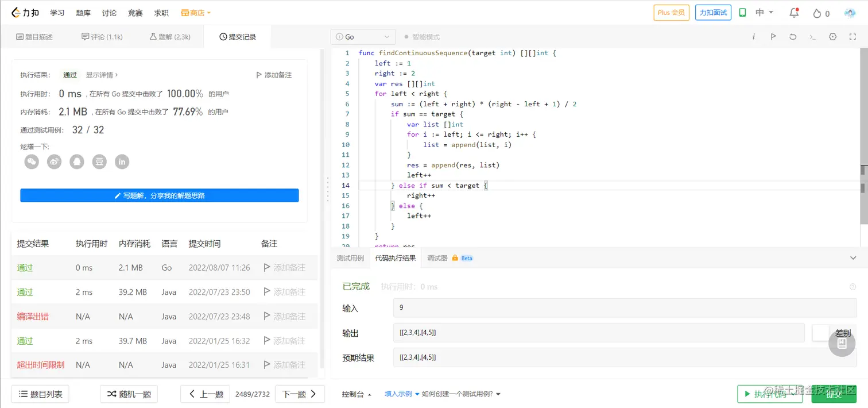Screen dimensions: 868x408
Task: Expand the 商店 store menu
Action: 196,13
